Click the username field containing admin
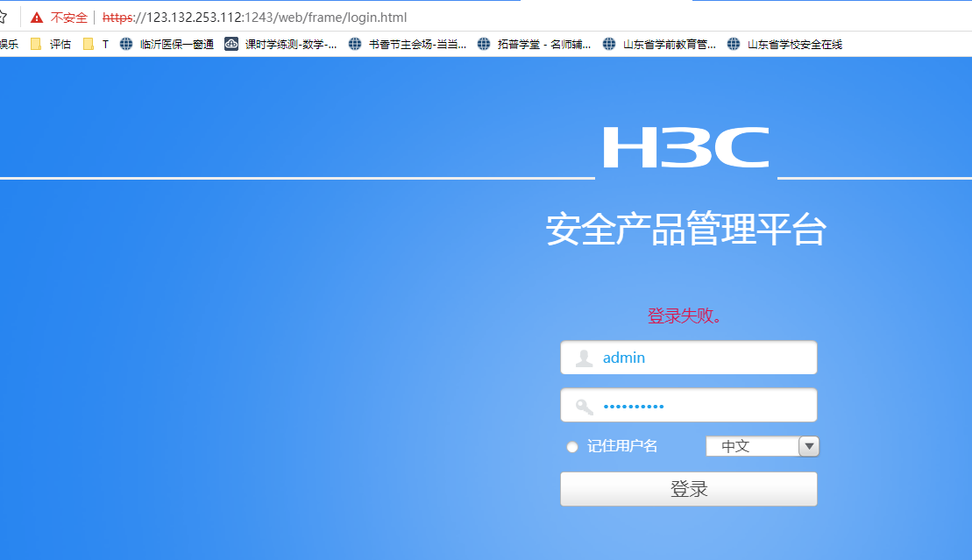The height and width of the screenshot is (560, 972). (x=689, y=358)
